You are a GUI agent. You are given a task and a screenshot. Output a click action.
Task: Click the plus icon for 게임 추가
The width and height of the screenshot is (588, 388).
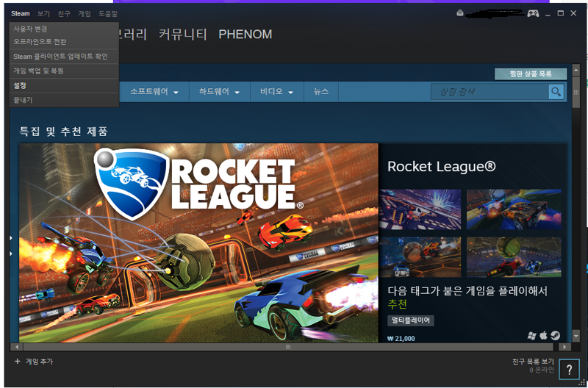tap(17, 362)
